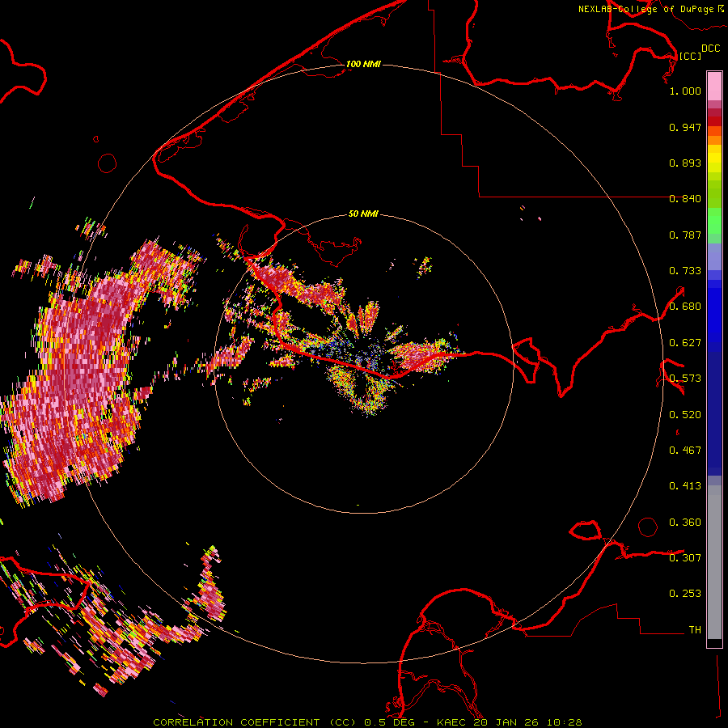
Task: Click the logo icon beside the DuPage title
Action: point(719,8)
